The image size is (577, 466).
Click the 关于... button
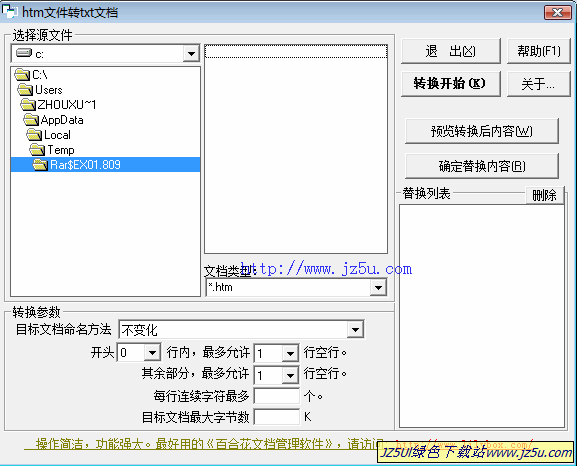click(539, 84)
